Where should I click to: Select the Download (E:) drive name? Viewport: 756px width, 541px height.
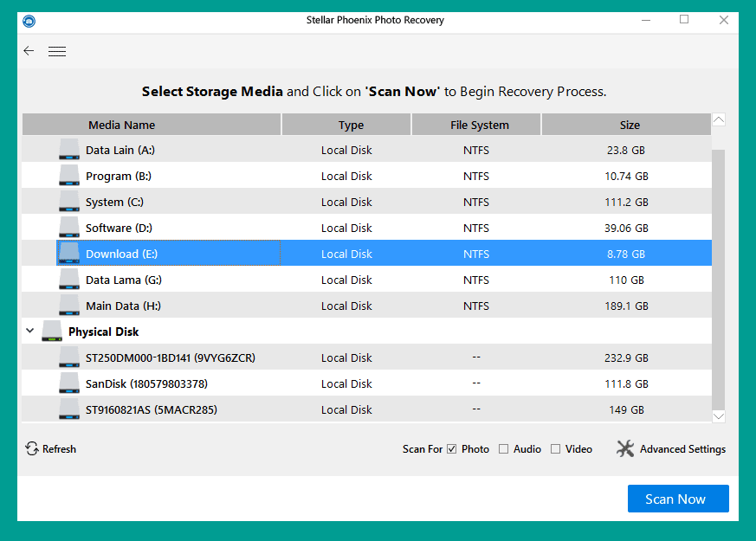(121, 254)
